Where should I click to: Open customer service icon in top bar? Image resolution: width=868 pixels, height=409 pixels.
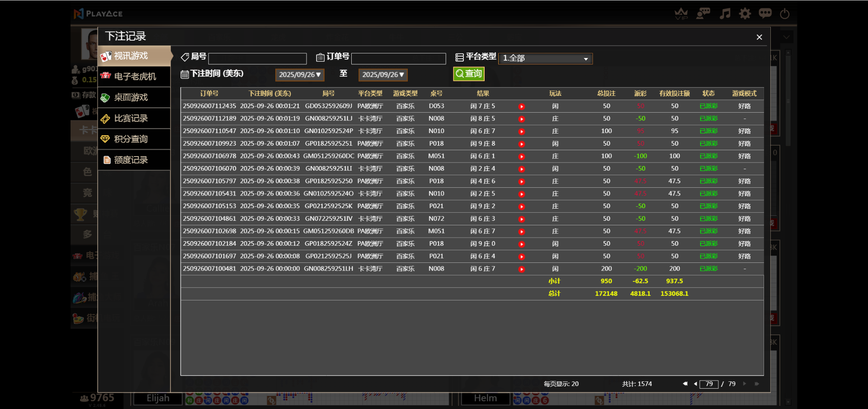coord(703,14)
